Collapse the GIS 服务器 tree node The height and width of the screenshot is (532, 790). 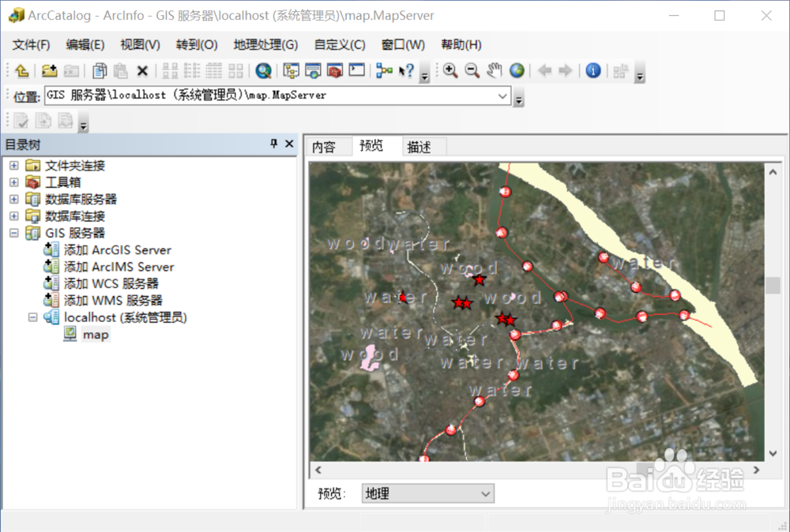coord(14,233)
